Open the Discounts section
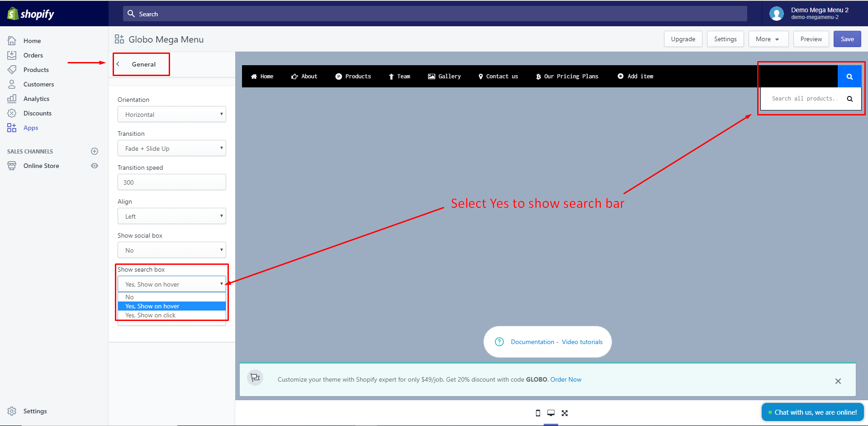Screen dimensions: 868x426 (38, 113)
